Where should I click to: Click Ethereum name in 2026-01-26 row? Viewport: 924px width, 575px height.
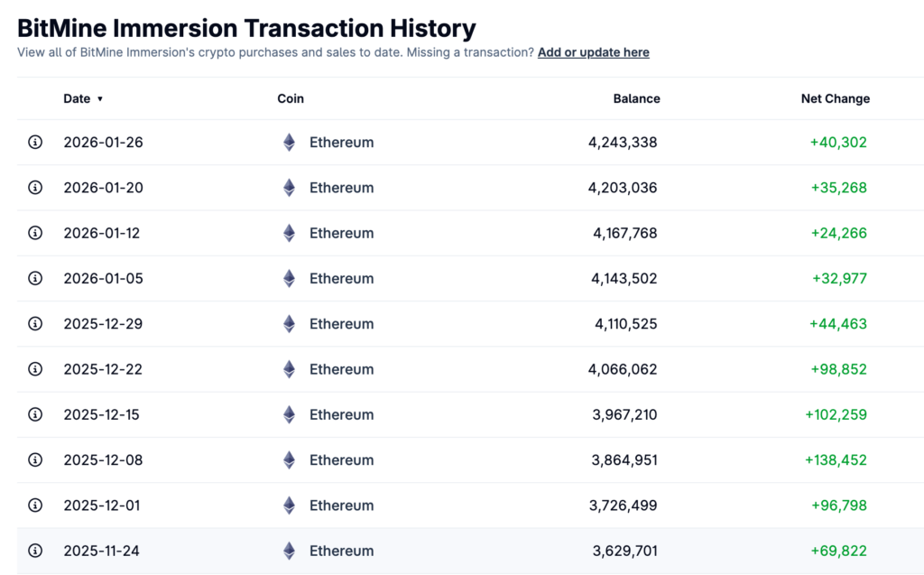tap(341, 143)
